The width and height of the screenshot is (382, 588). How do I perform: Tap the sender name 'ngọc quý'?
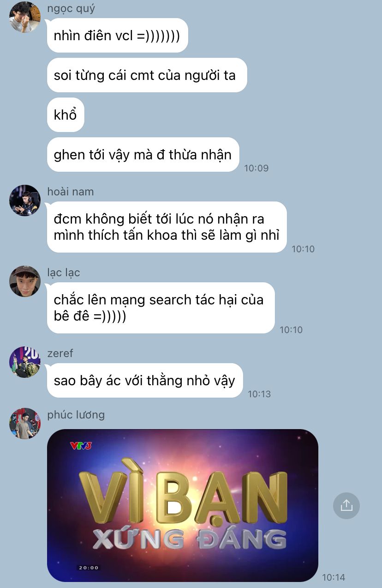tap(71, 8)
